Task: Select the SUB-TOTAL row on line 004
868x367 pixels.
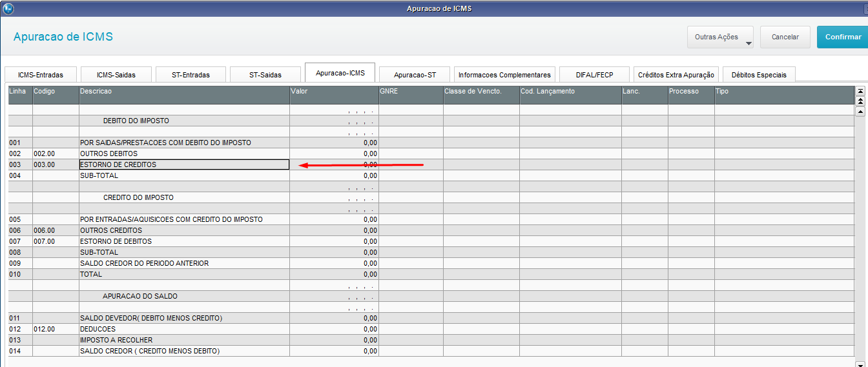Action: tap(431, 175)
